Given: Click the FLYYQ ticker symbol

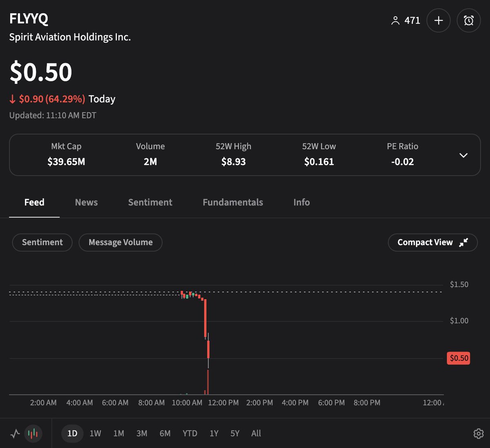Looking at the screenshot, I should coord(29,18).
